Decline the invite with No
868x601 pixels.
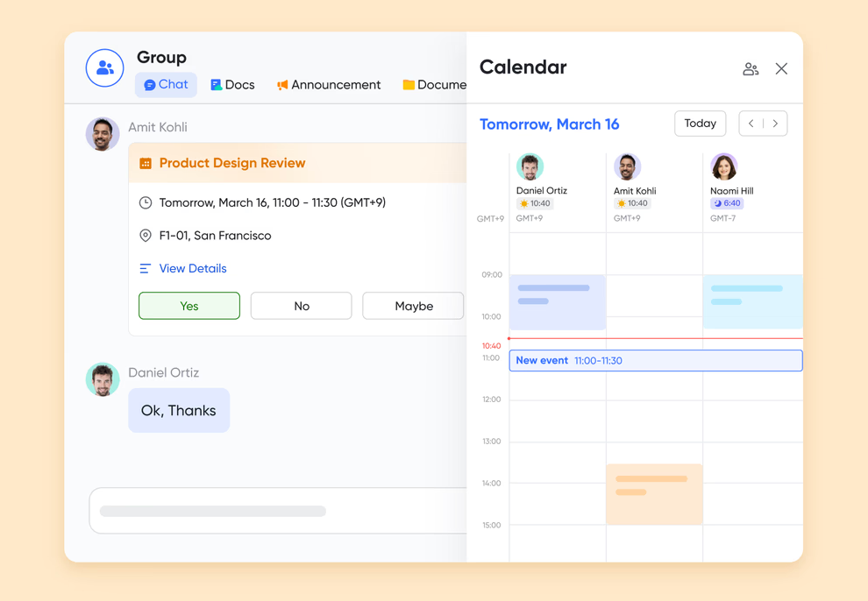click(301, 306)
